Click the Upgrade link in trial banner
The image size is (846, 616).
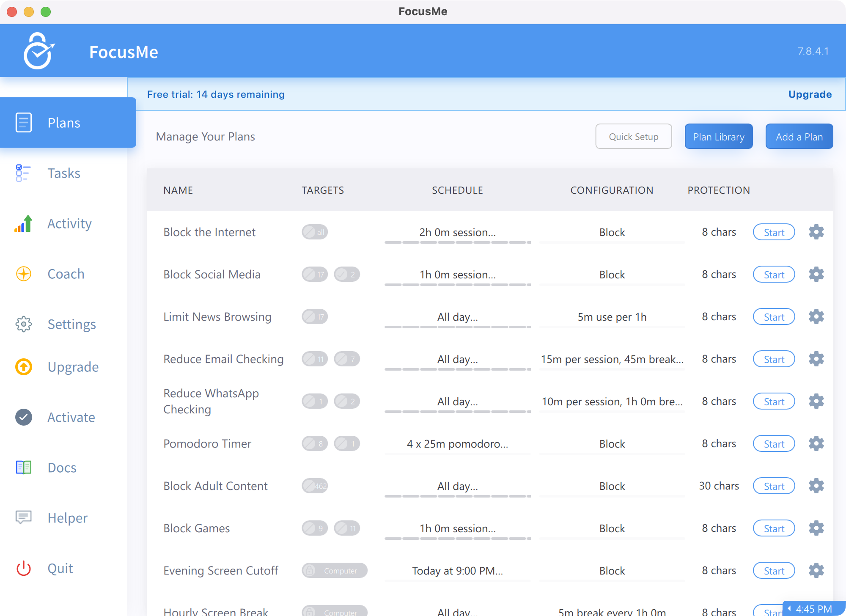click(x=810, y=94)
